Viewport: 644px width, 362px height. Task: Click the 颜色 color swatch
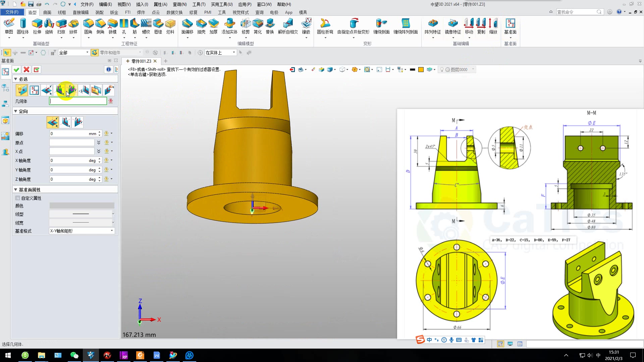(81, 205)
